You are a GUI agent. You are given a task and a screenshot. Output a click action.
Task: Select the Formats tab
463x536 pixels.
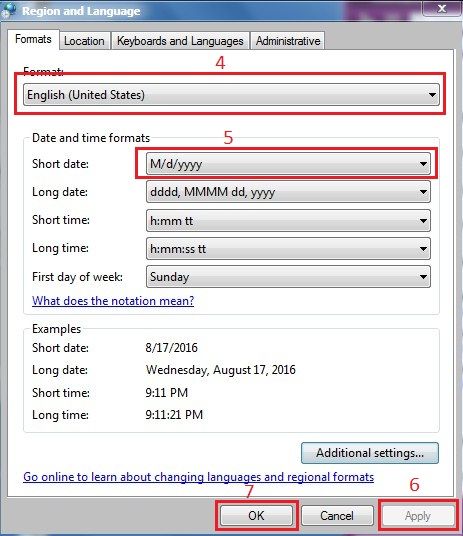click(x=33, y=39)
